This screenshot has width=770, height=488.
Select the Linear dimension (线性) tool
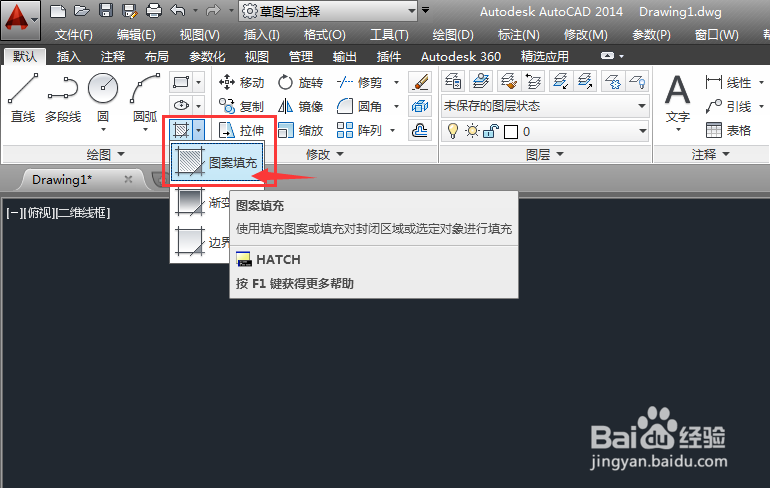click(x=728, y=82)
